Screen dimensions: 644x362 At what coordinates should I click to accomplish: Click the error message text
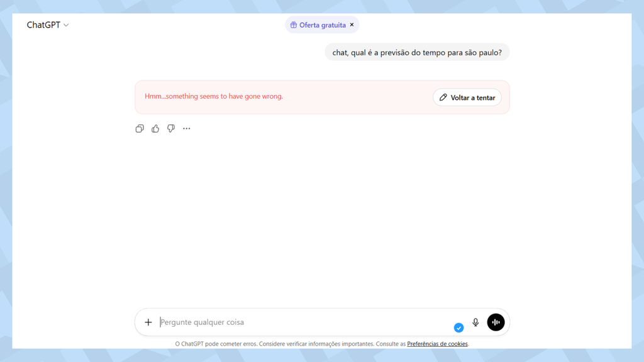[x=214, y=96]
